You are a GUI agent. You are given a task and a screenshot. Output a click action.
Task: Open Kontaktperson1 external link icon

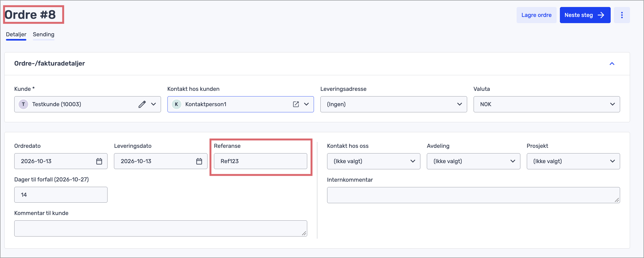coord(296,104)
